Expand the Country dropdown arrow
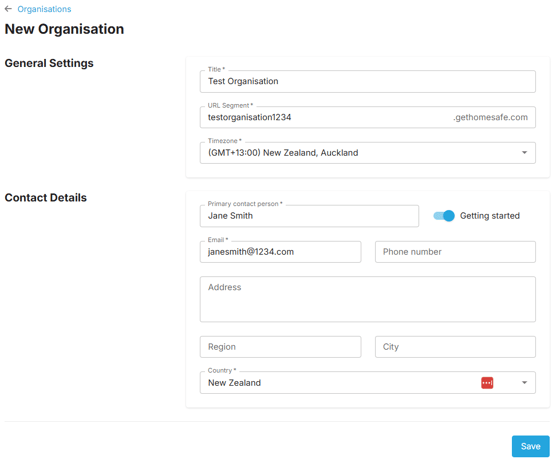Image resolution: width=560 pixels, height=467 pixels. coord(524,383)
